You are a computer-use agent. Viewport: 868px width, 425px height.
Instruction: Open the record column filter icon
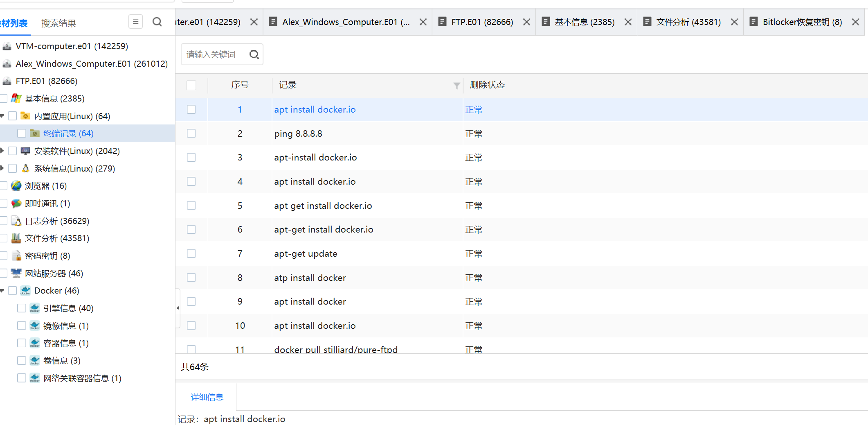click(x=456, y=85)
